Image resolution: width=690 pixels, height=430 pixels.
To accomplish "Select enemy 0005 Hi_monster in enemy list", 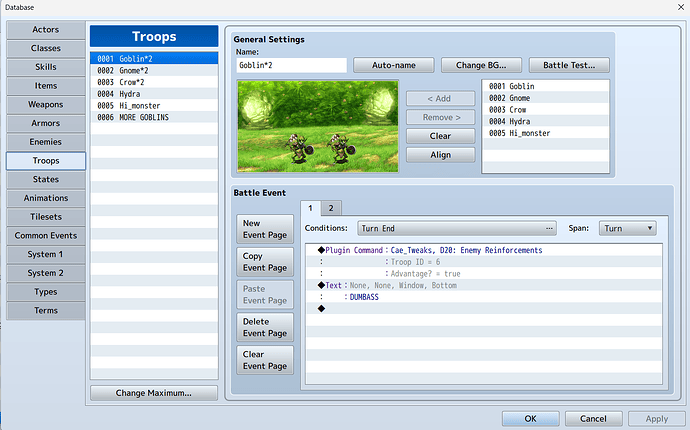I will (x=546, y=133).
